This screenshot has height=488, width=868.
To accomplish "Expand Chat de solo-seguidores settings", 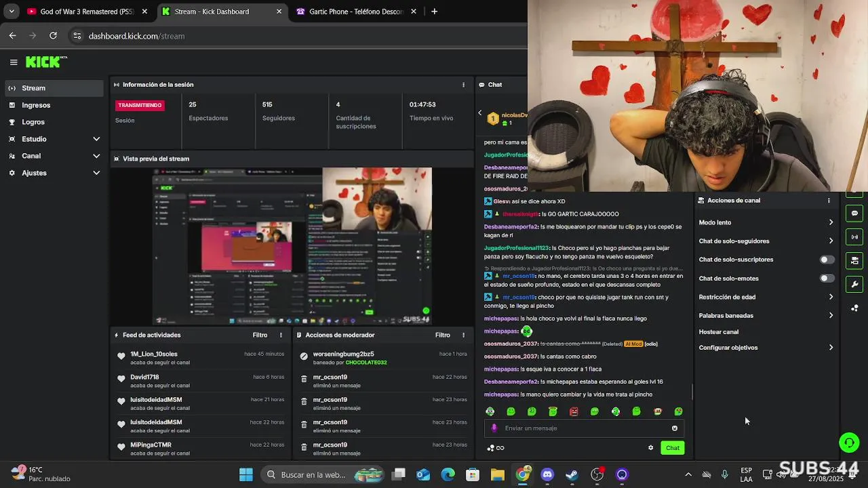I will (766, 241).
